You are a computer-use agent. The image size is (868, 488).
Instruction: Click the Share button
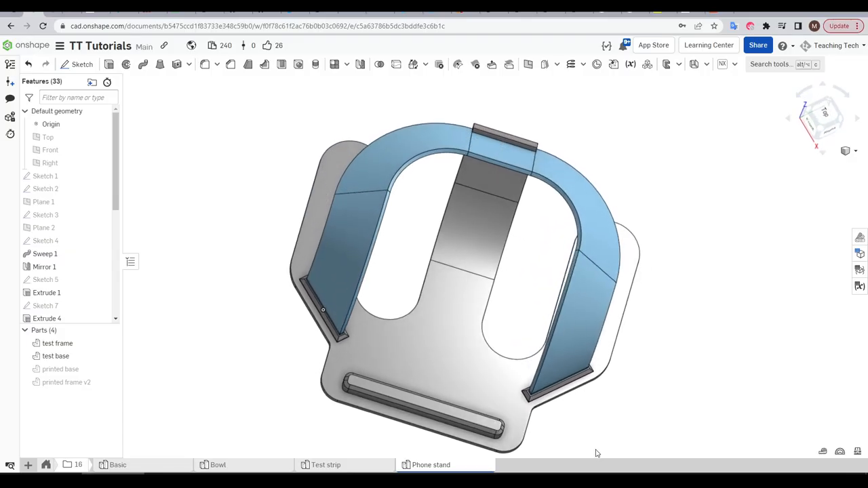click(758, 45)
